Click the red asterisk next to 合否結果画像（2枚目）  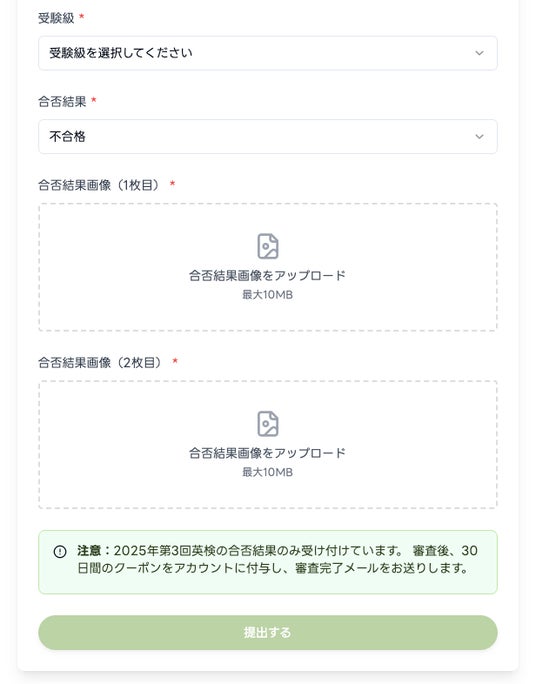coord(175,361)
